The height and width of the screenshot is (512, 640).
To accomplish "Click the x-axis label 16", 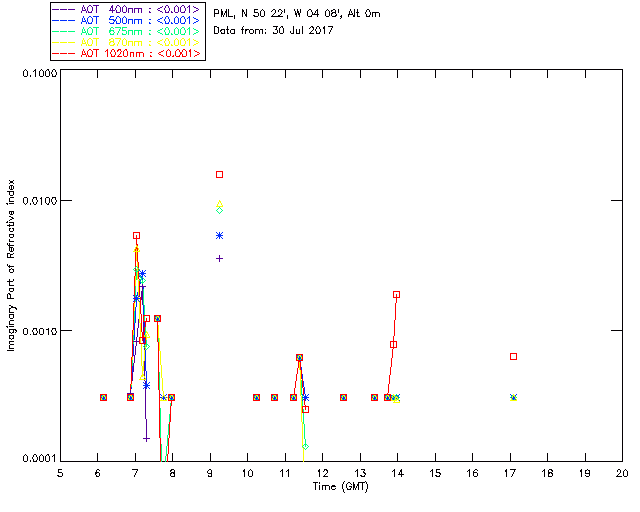I will point(473,473).
